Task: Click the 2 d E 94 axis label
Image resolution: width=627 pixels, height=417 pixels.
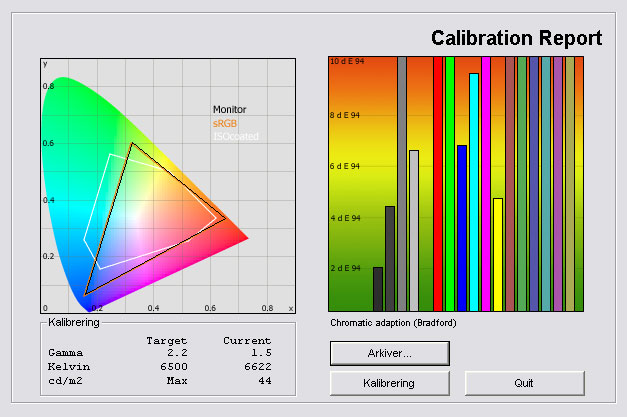Action: point(345,268)
